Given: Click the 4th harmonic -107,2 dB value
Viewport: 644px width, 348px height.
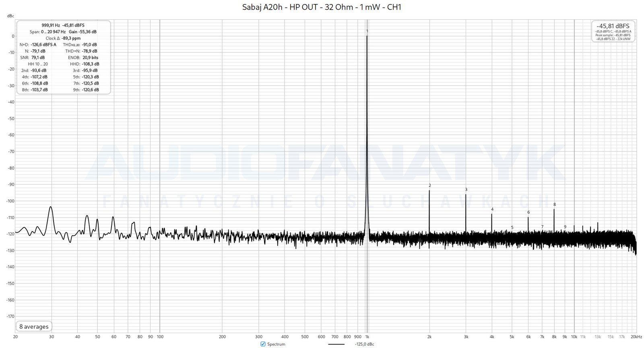Looking at the screenshot, I should 39,77.
